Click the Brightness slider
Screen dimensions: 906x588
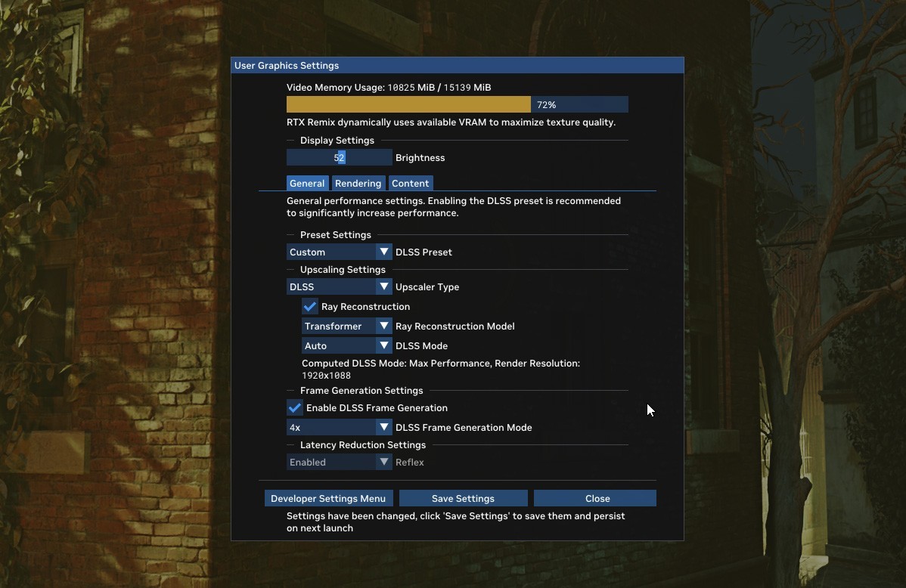[339, 157]
